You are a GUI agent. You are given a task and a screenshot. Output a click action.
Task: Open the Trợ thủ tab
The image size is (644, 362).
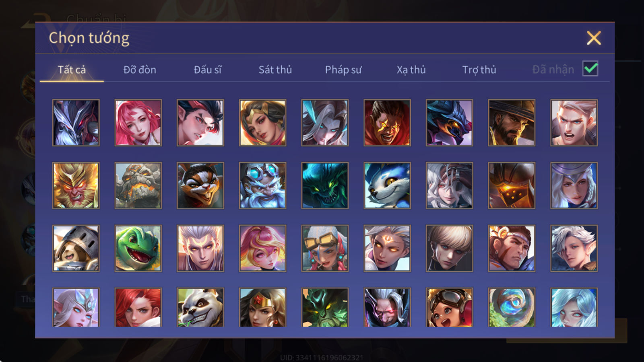pos(479,70)
